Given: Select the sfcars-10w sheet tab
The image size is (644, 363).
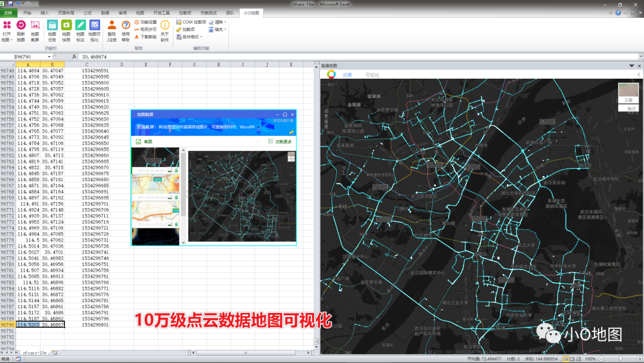Looking at the screenshot, I should click(x=35, y=353).
